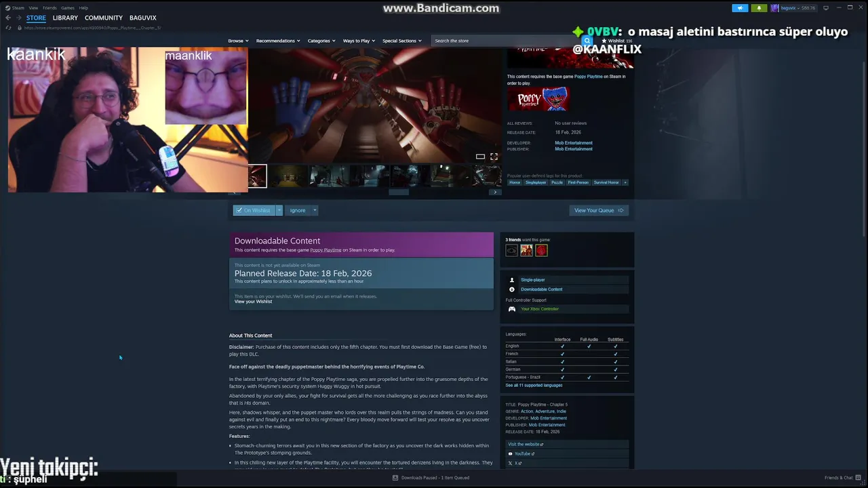Open Downloads Paused status bar
This screenshot has width=868, height=488.
(431, 478)
